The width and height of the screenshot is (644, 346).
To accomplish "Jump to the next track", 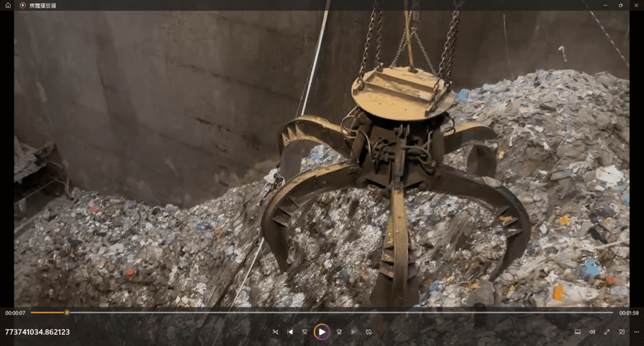I will (x=353, y=332).
